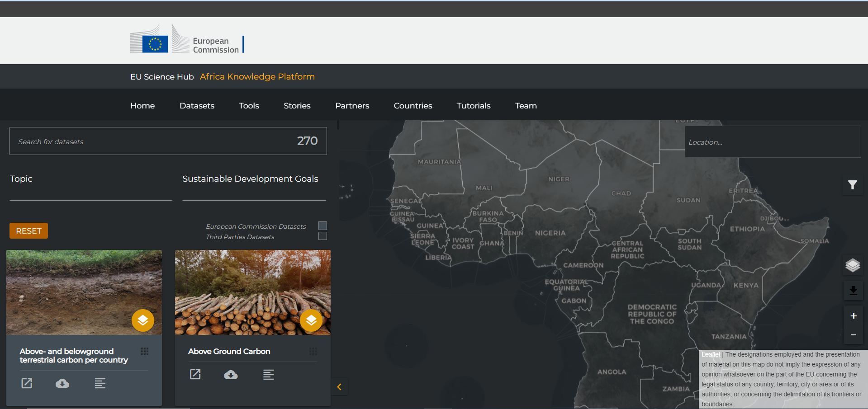Enable the European Commission Datasets checkbox
Screen dimensions: 868x409
pyautogui.click(x=322, y=226)
